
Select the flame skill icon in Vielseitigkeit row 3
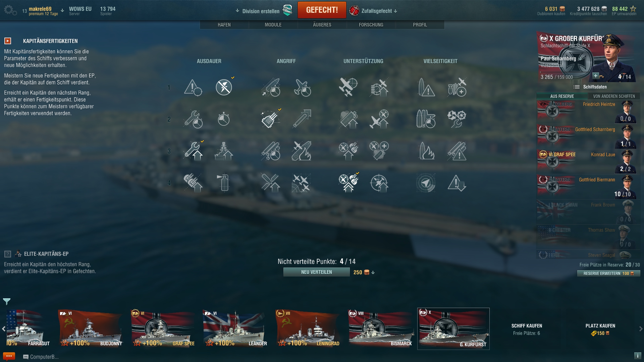(x=426, y=151)
